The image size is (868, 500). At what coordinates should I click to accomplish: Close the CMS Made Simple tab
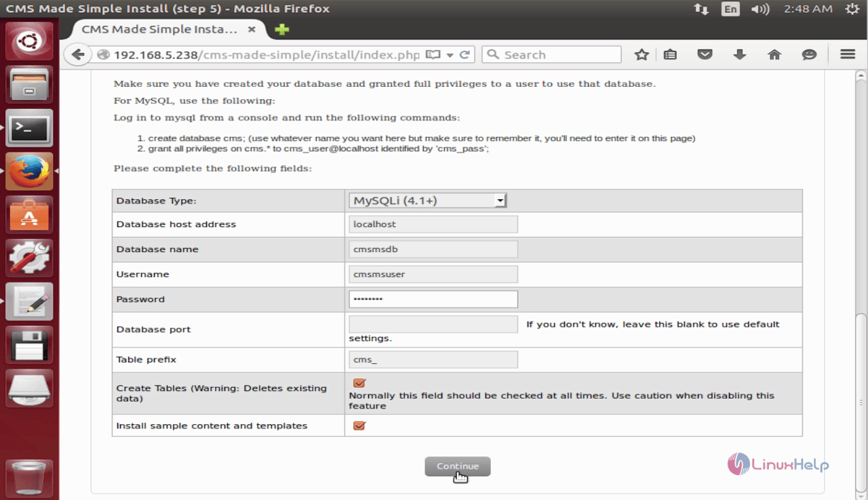[252, 30]
